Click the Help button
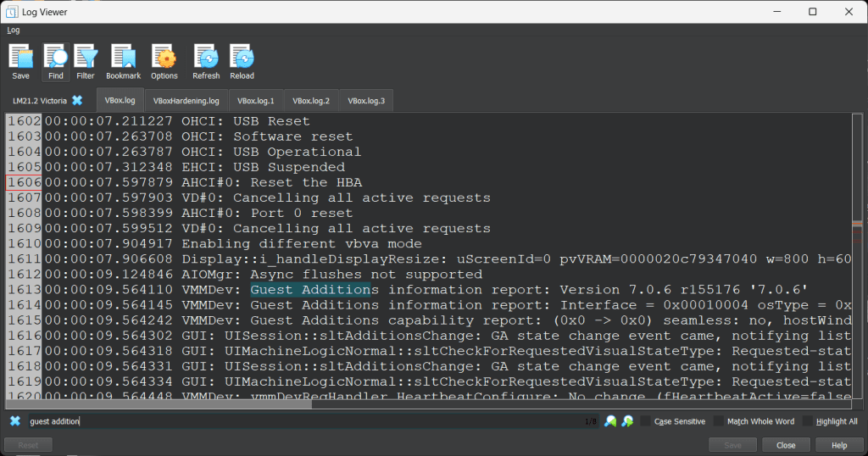This screenshot has width=868, height=456. 839,445
